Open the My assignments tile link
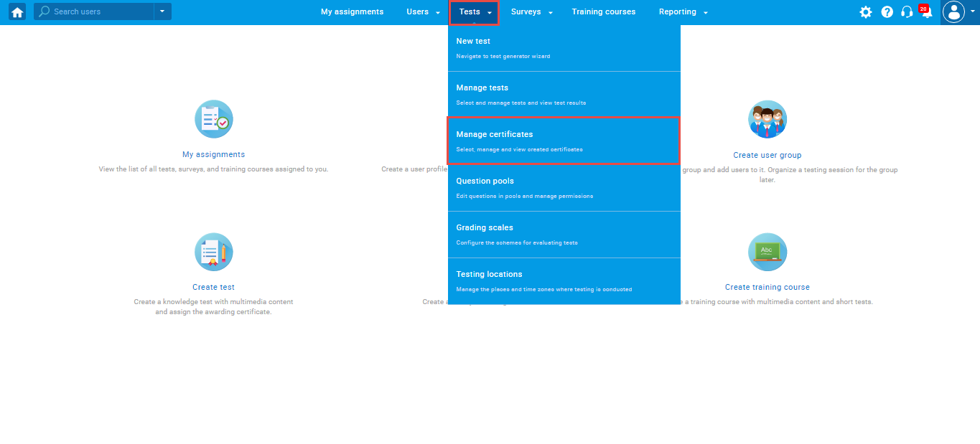This screenshot has width=980, height=444. 214,154
